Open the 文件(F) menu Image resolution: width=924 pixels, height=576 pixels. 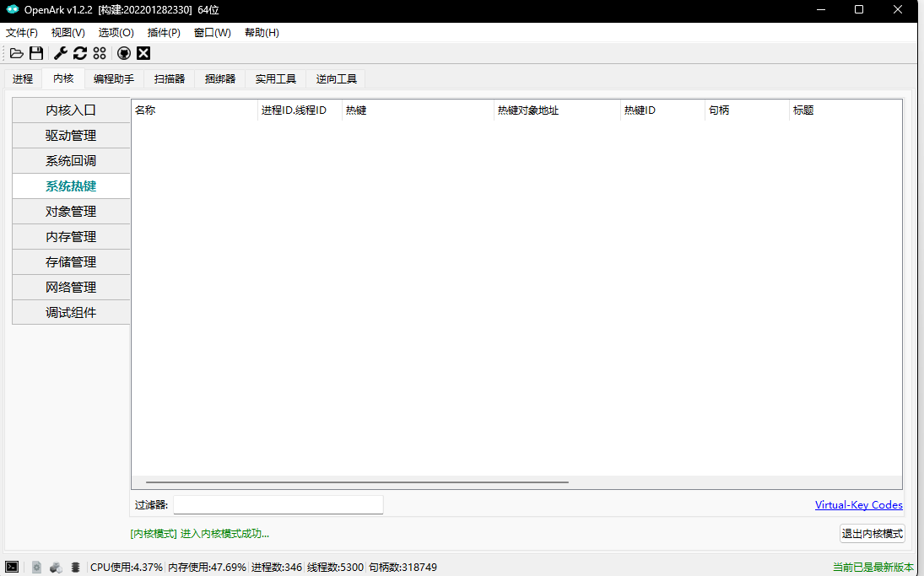click(22, 32)
